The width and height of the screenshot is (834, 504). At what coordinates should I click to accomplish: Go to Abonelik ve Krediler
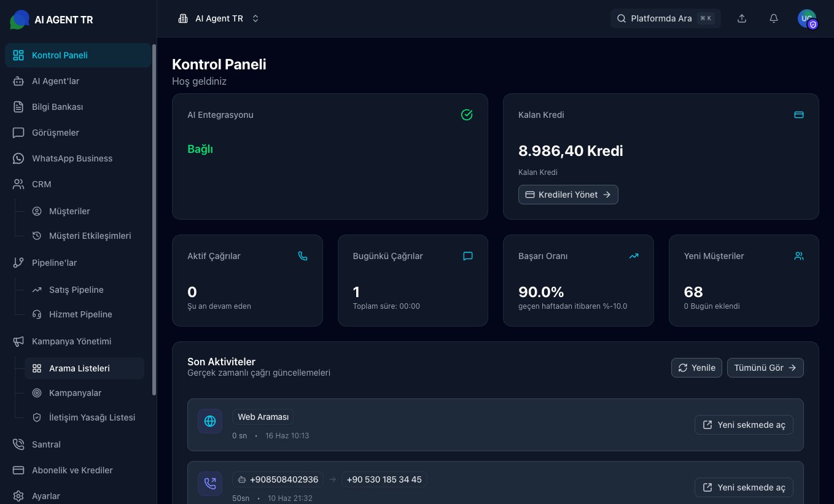tap(78, 470)
